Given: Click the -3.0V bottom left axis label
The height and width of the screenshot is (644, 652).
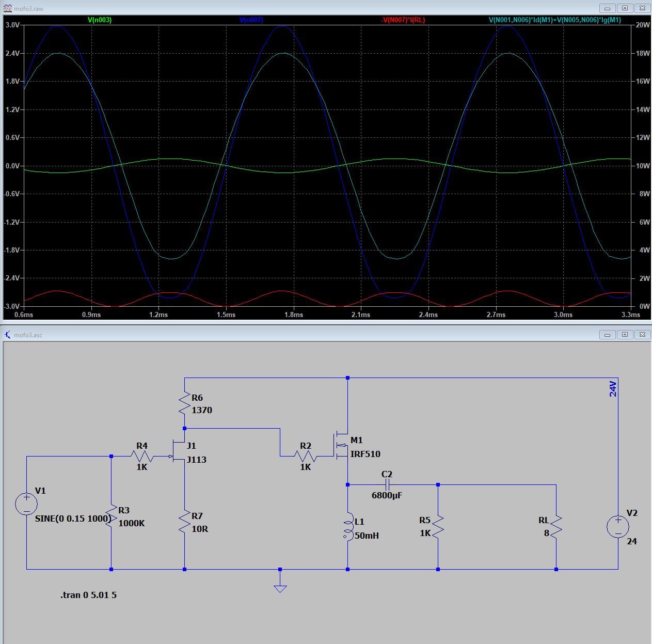Looking at the screenshot, I should click(x=12, y=306).
